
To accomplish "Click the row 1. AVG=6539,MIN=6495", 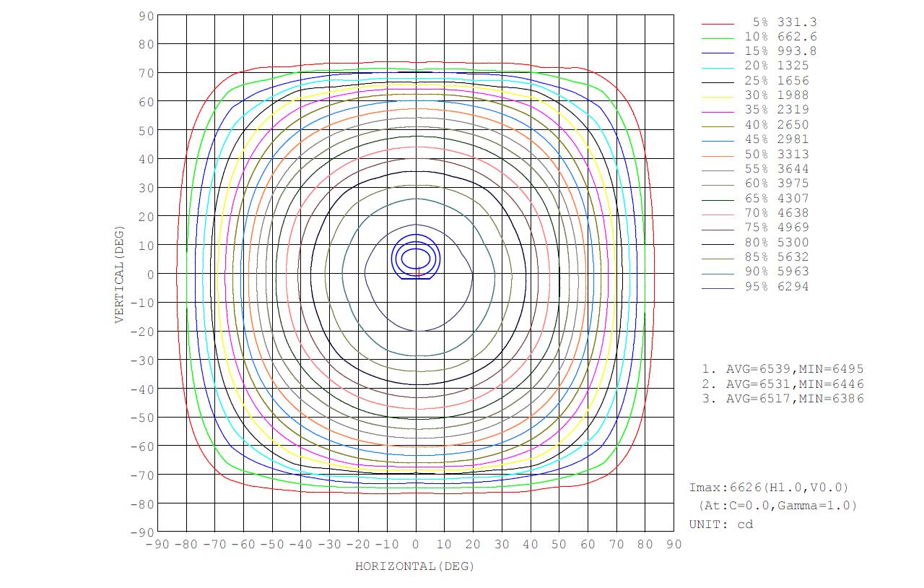I will click(x=783, y=369).
